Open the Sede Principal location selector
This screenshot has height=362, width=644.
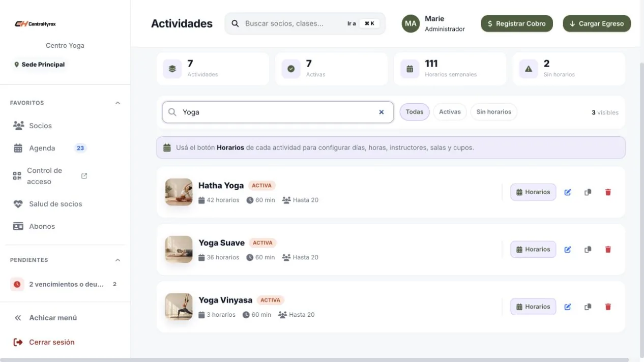pyautogui.click(x=40, y=65)
